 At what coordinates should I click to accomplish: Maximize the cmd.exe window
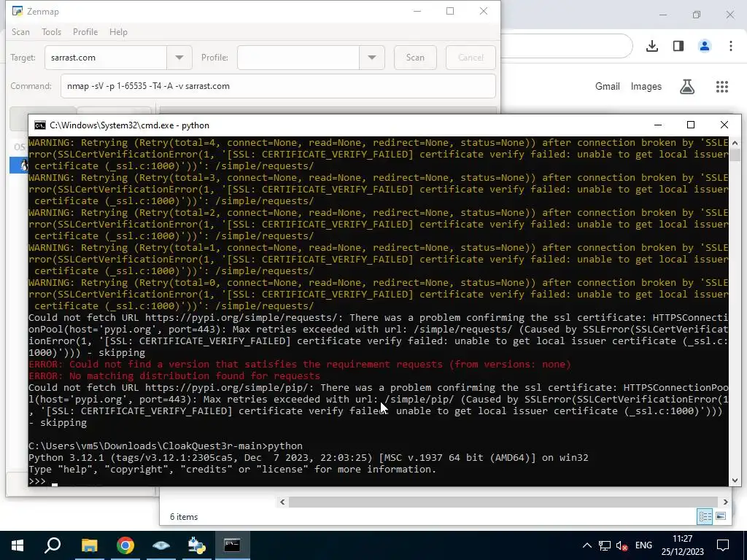tap(691, 125)
